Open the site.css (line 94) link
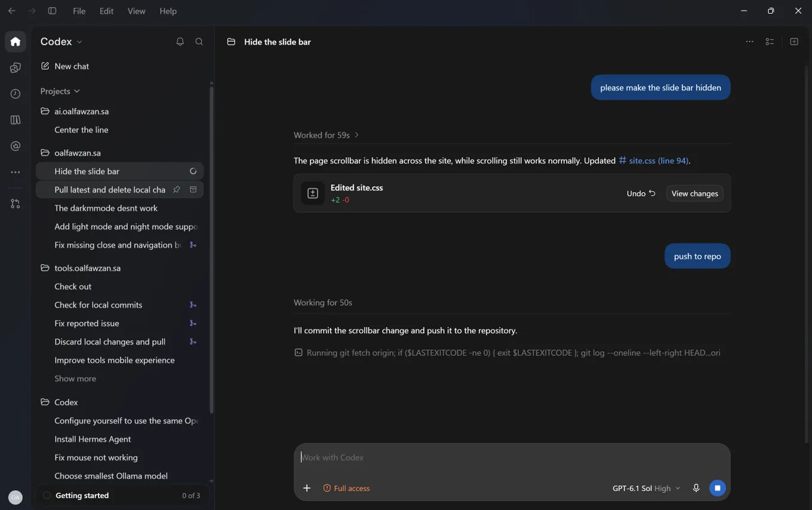Viewport: 812px width, 510px height. (x=654, y=161)
